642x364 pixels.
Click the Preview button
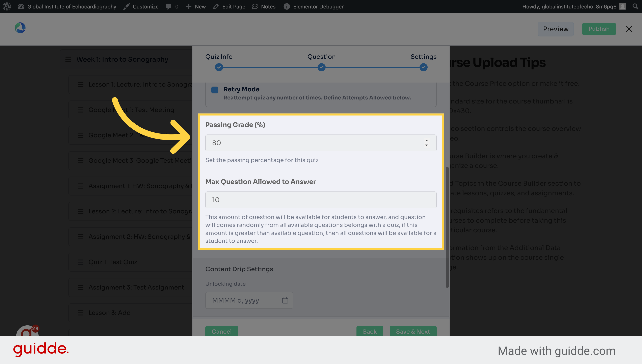(x=556, y=29)
